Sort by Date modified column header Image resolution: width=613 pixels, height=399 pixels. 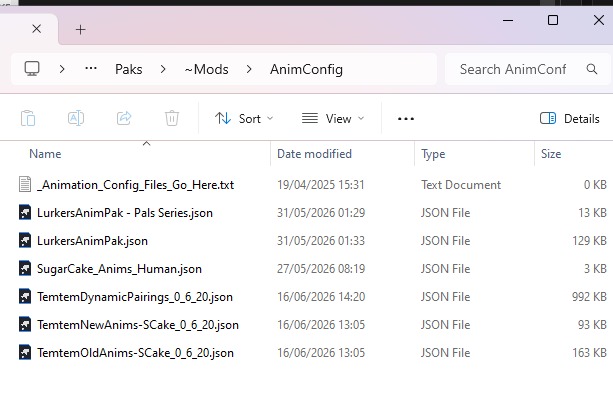coord(314,154)
